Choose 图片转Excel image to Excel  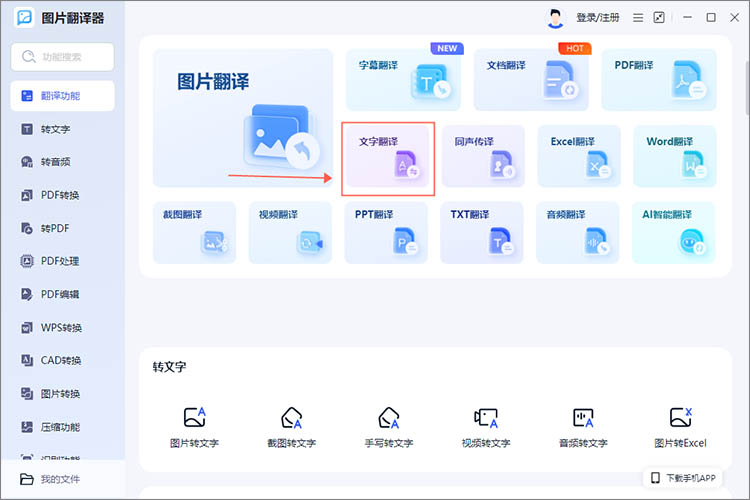click(680, 427)
